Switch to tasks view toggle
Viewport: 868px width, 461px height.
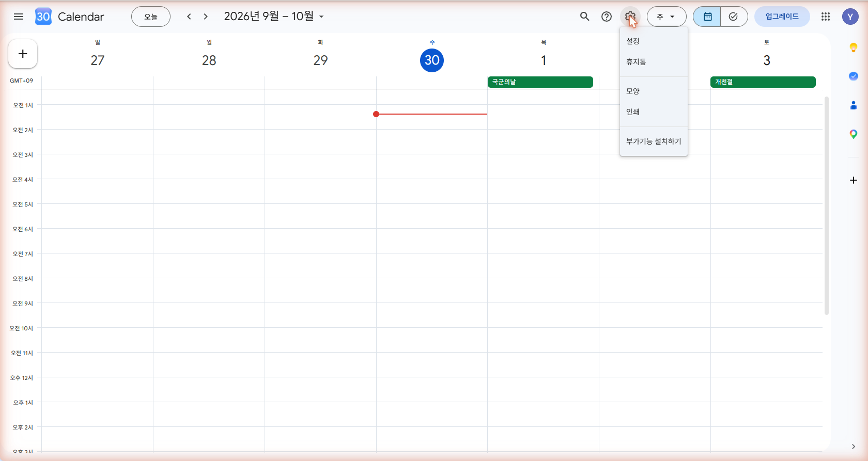click(734, 17)
